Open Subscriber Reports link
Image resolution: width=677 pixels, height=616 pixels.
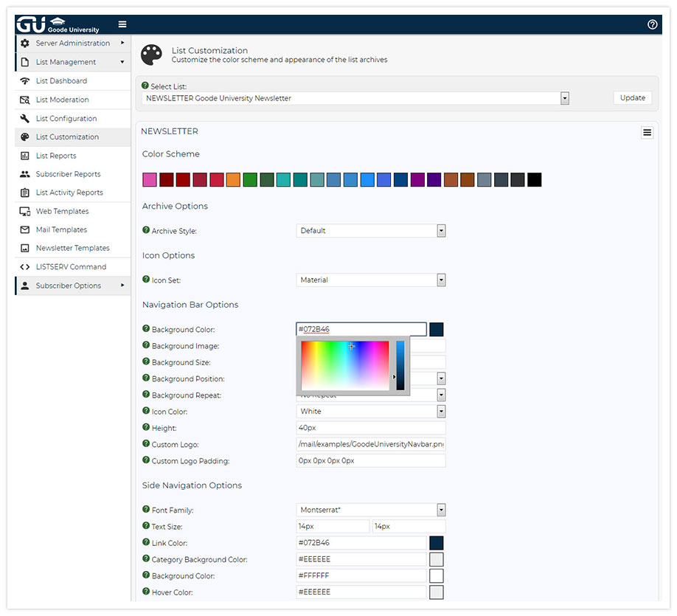pyautogui.click(x=69, y=174)
